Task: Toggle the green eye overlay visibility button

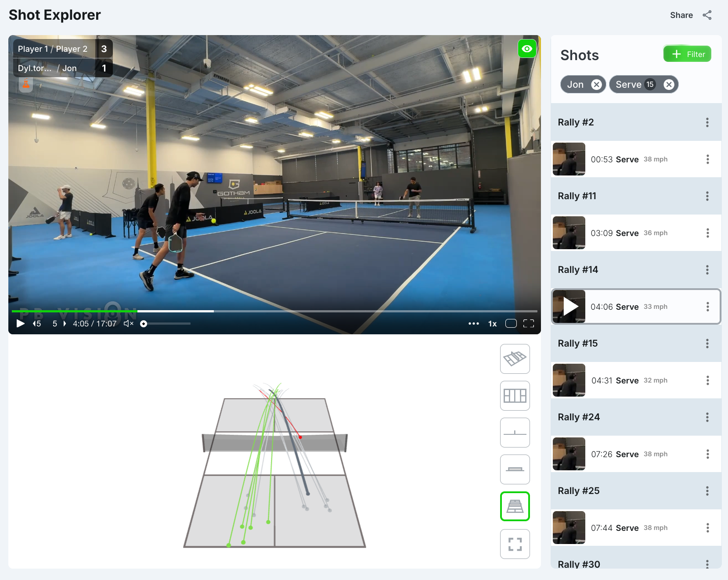Action: pos(527,49)
